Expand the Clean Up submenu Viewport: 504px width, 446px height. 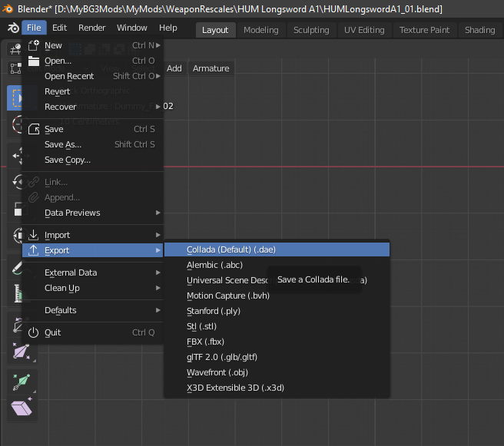[92, 288]
